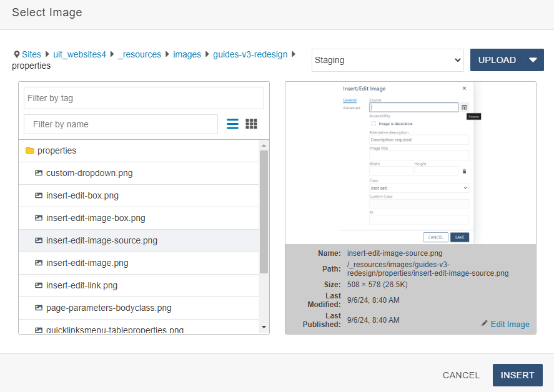Select insert-edit-link.png file
Screen dimensions: 554x392
139,286
